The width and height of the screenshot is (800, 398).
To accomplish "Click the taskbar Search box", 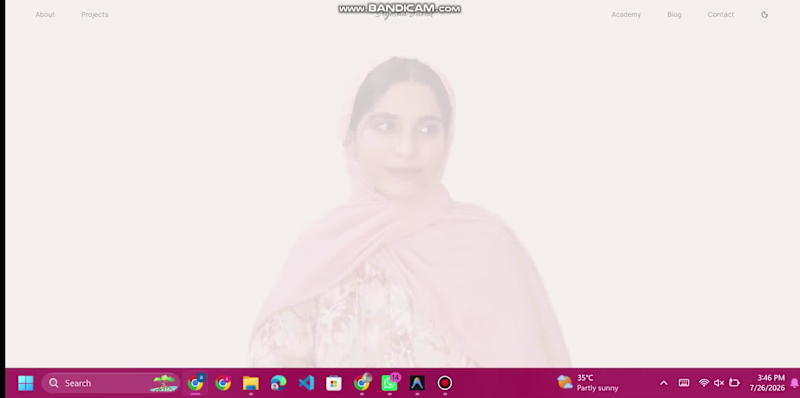I will [x=111, y=383].
